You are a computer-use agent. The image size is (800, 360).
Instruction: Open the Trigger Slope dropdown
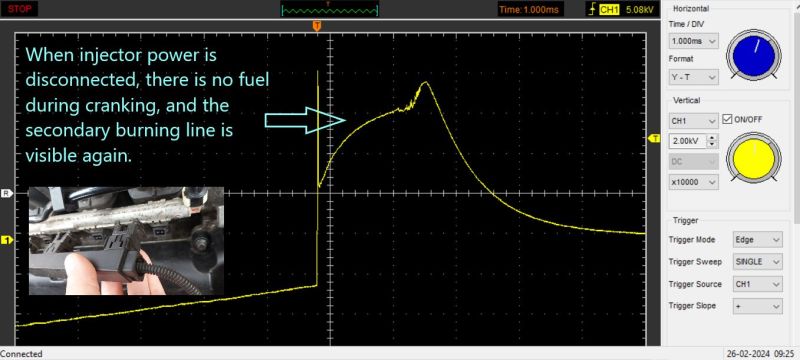757,306
